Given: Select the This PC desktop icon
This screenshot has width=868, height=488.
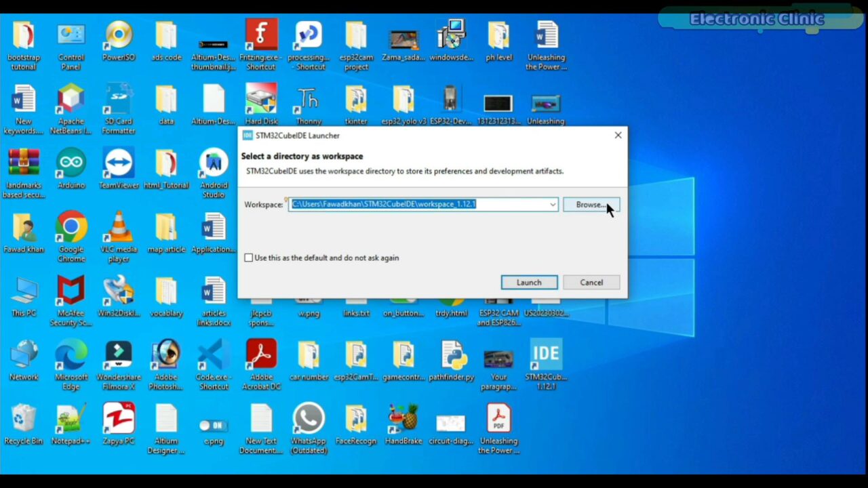Looking at the screenshot, I should [x=24, y=296].
